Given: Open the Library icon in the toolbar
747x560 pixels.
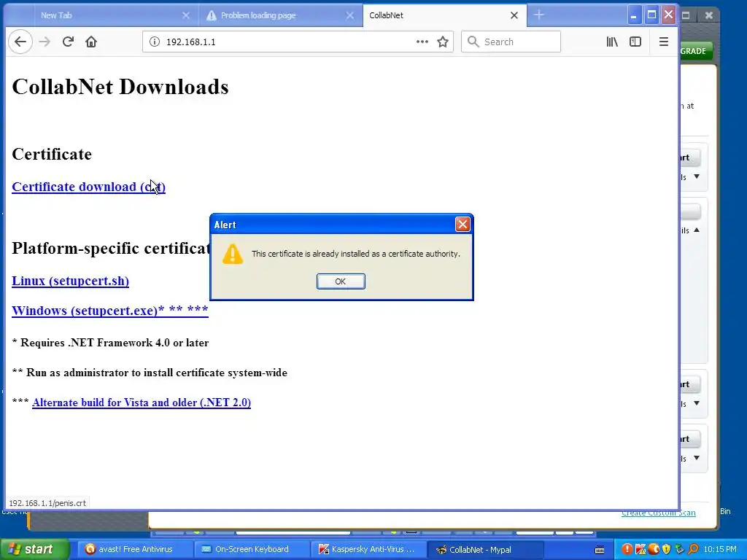Looking at the screenshot, I should (x=612, y=42).
